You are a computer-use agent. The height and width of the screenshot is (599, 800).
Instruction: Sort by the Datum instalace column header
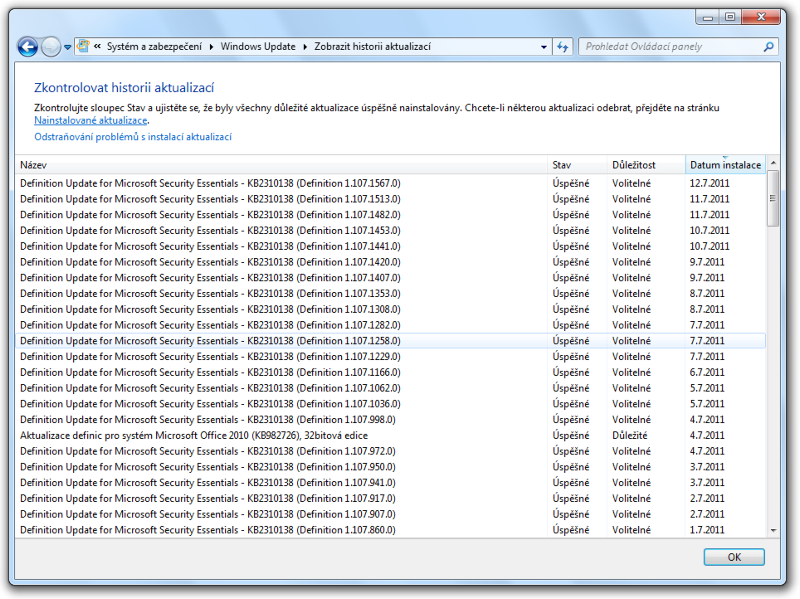pos(725,165)
